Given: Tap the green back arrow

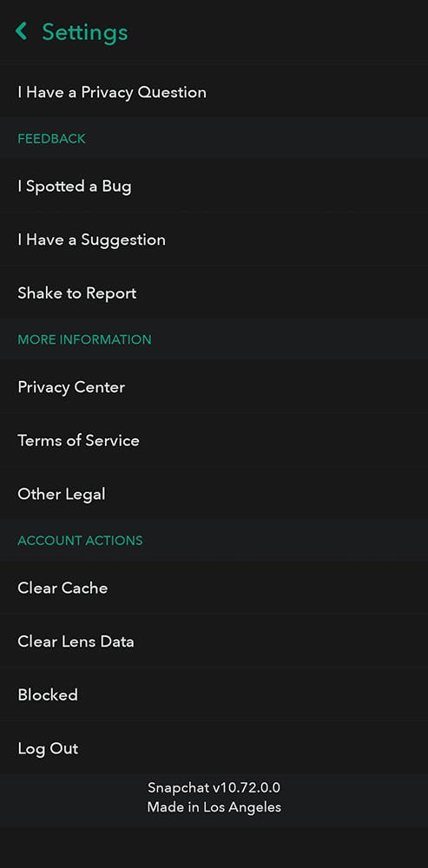Looking at the screenshot, I should 21,31.
